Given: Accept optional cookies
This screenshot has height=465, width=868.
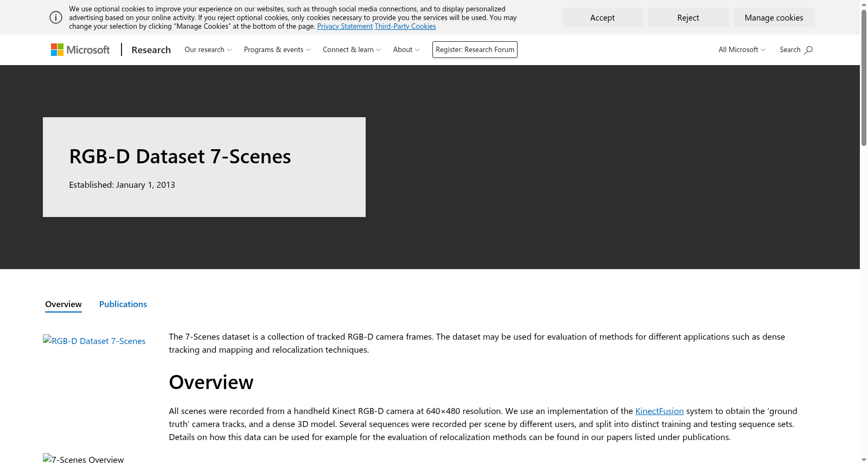Looking at the screenshot, I should pyautogui.click(x=603, y=17).
